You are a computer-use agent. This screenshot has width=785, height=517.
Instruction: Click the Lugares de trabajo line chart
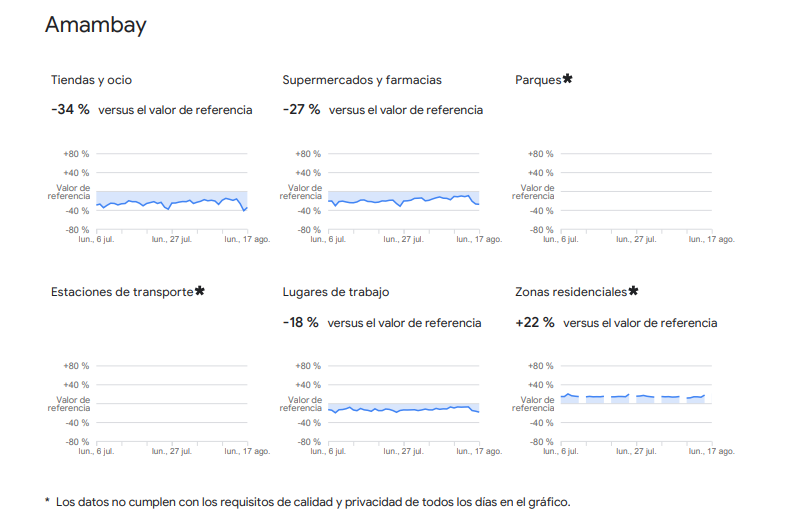click(x=404, y=408)
